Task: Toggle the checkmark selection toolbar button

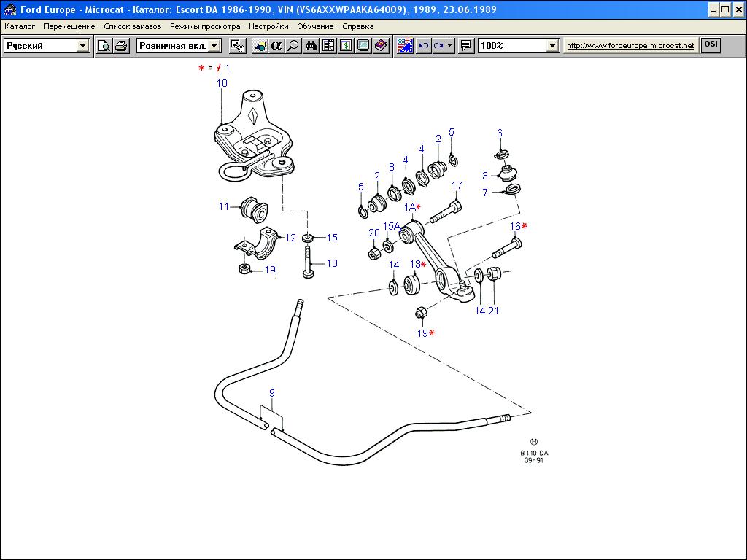Action: tap(237, 46)
